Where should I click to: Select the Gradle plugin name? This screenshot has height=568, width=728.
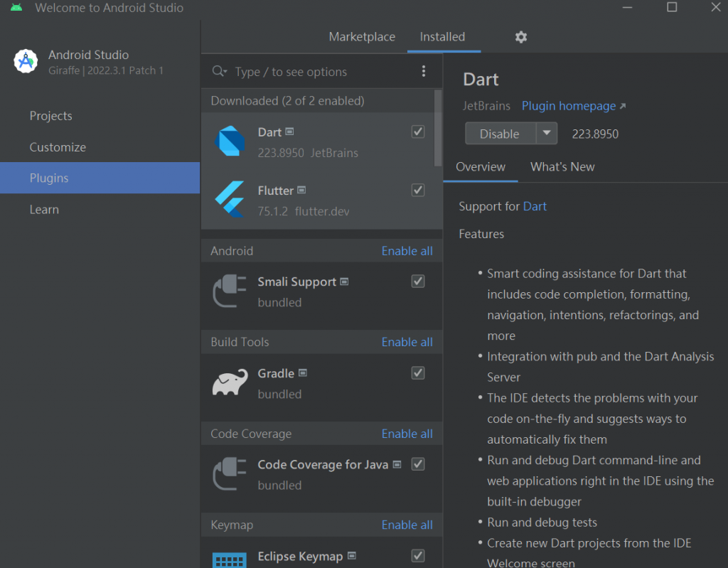tap(276, 373)
